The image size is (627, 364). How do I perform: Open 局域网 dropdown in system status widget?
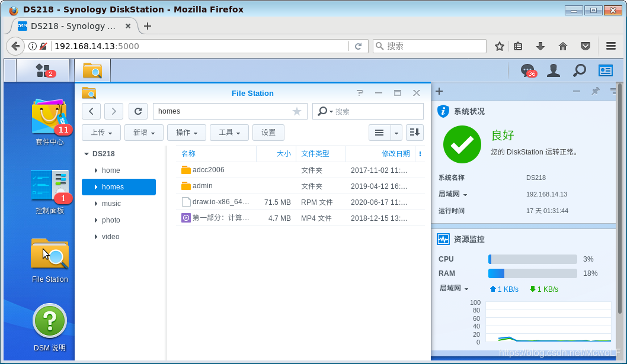coord(453,194)
